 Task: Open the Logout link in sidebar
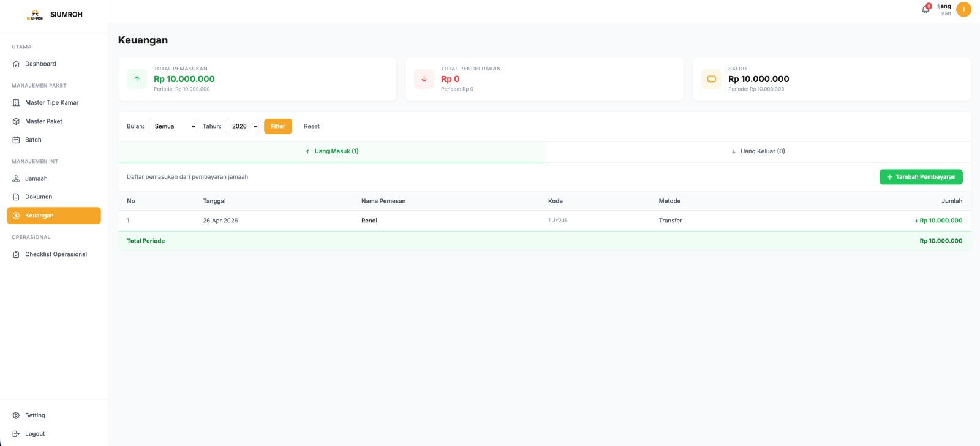pyautogui.click(x=54, y=434)
